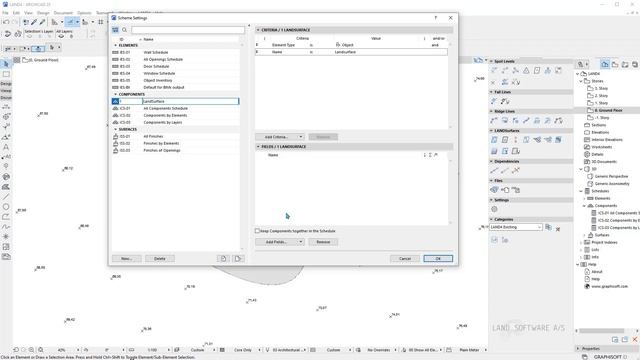Image resolution: width=640 pixels, height=360 pixels.
Task: Select the Arrow tool in the toolbox
Action: tap(6, 64)
